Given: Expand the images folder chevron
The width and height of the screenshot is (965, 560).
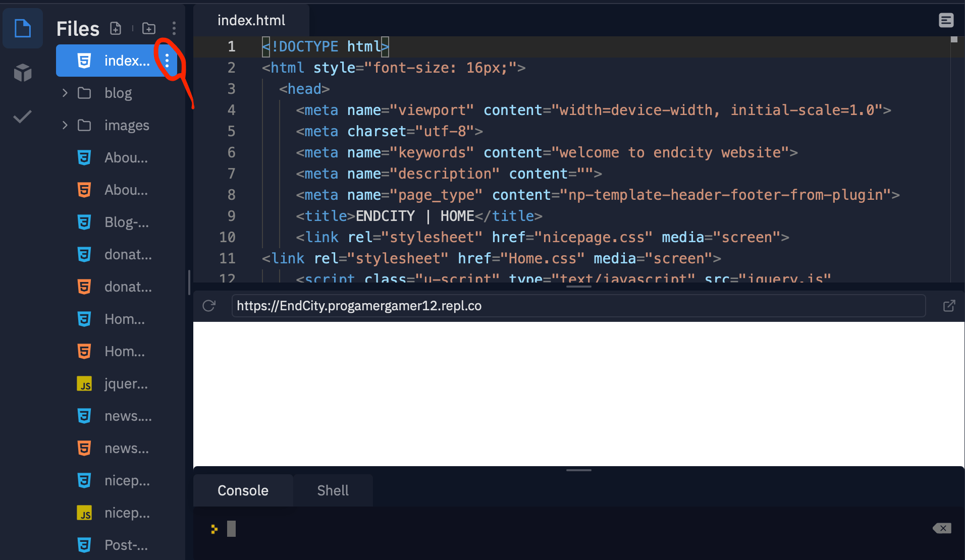Looking at the screenshot, I should click(65, 125).
